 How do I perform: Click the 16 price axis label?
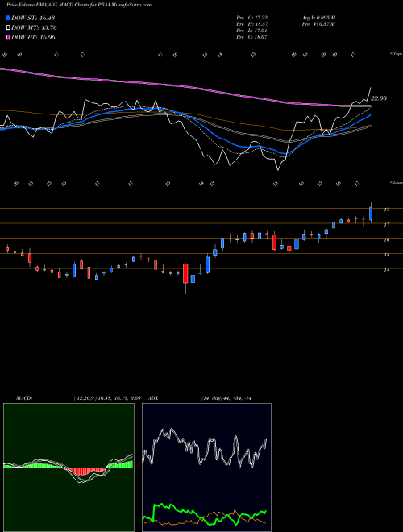386,240
